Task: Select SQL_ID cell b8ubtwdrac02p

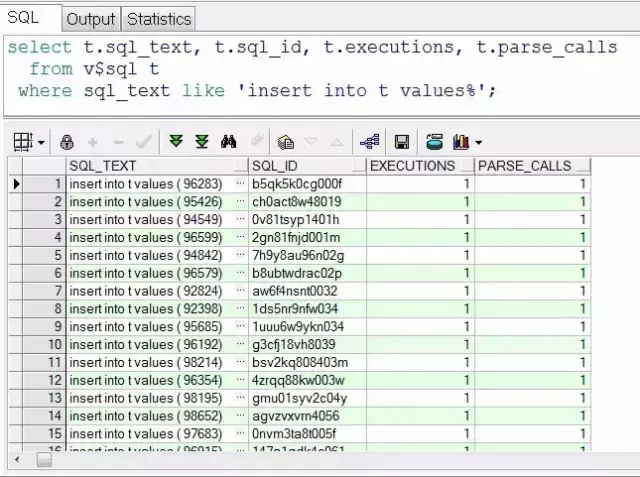Action: click(307, 273)
